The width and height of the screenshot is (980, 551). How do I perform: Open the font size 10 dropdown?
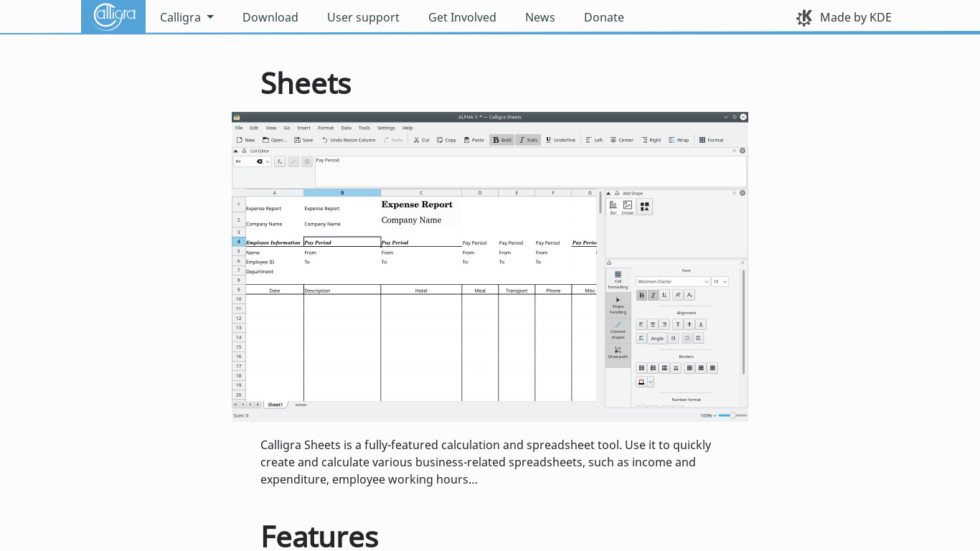point(720,282)
